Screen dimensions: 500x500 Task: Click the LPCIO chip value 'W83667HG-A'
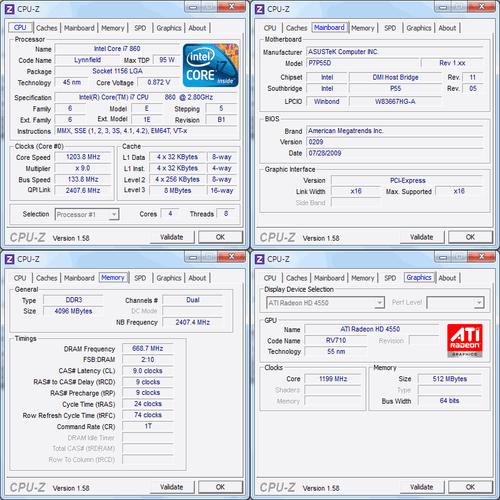[x=395, y=101]
